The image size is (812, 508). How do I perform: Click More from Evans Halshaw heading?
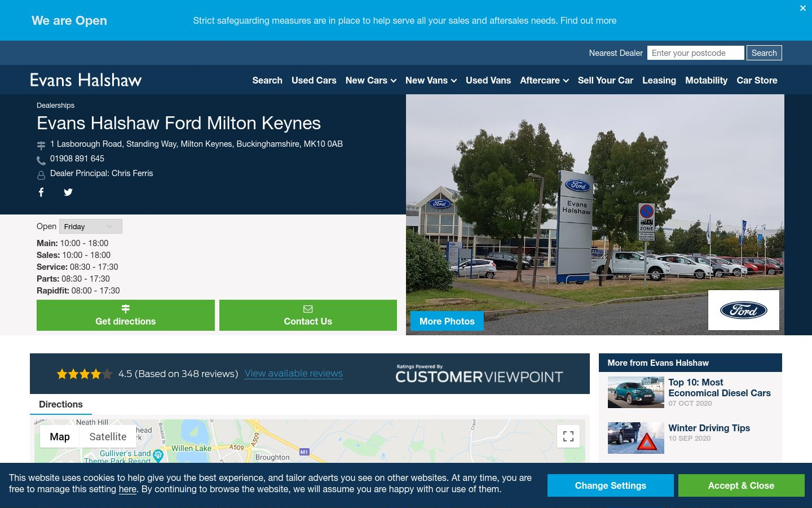(658, 363)
